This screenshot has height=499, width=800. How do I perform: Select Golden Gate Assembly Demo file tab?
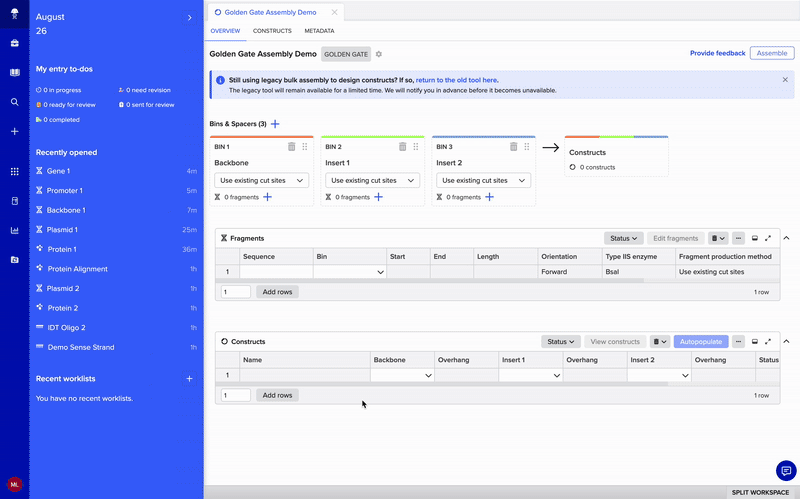270,12
